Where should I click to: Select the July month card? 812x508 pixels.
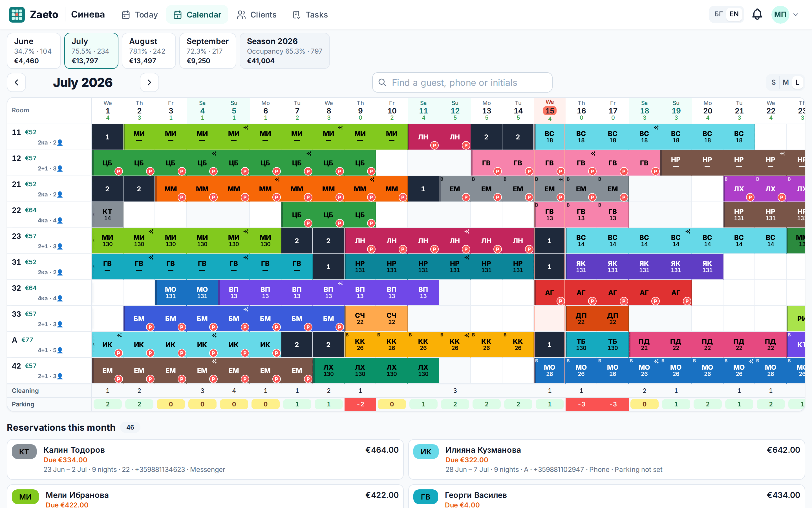(x=91, y=51)
